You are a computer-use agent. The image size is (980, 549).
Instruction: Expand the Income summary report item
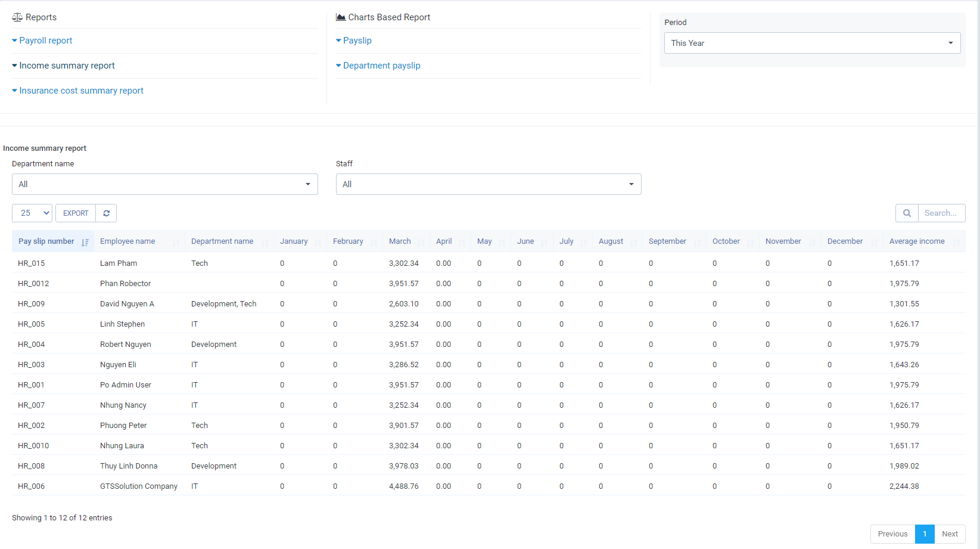pyautogui.click(x=64, y=66)
